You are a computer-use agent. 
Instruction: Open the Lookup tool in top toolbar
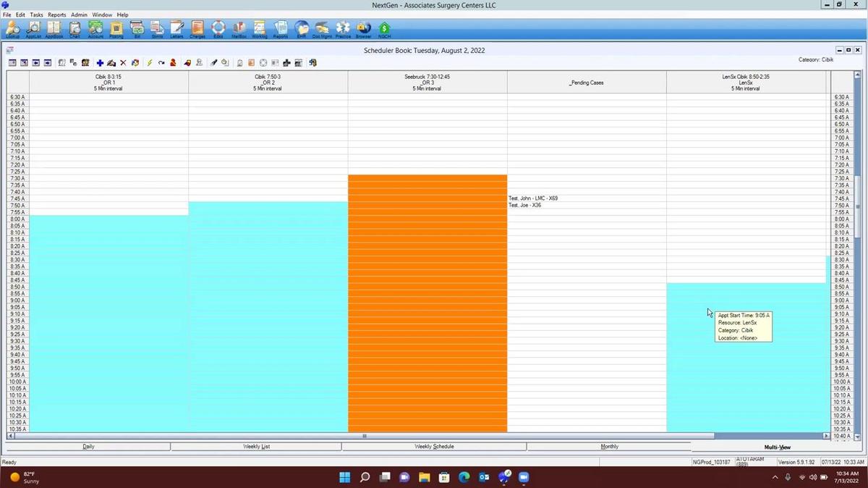(x=12, y=29)
